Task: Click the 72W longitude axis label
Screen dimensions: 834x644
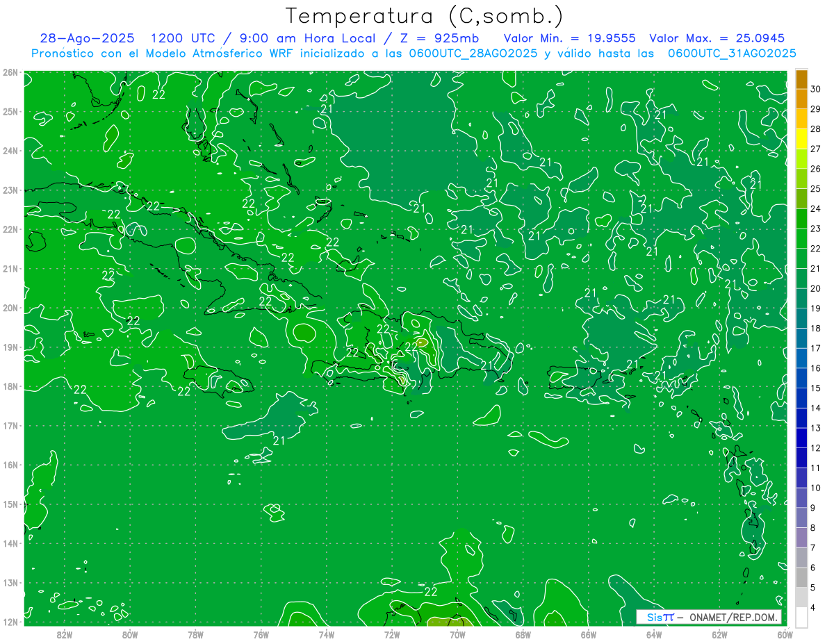Action: pos(392,634)
